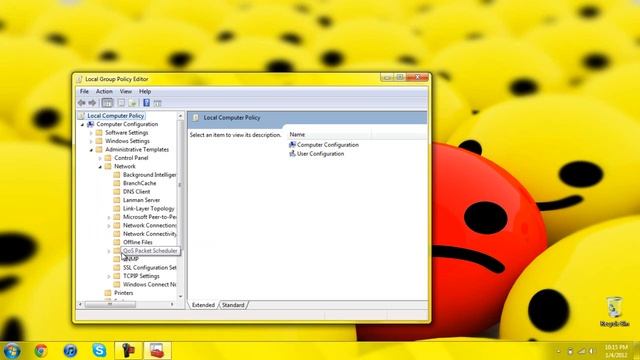Screen dimensions: 640x360
Task: Click the Back arrow toolbar icon
Action: pos(82,103)
